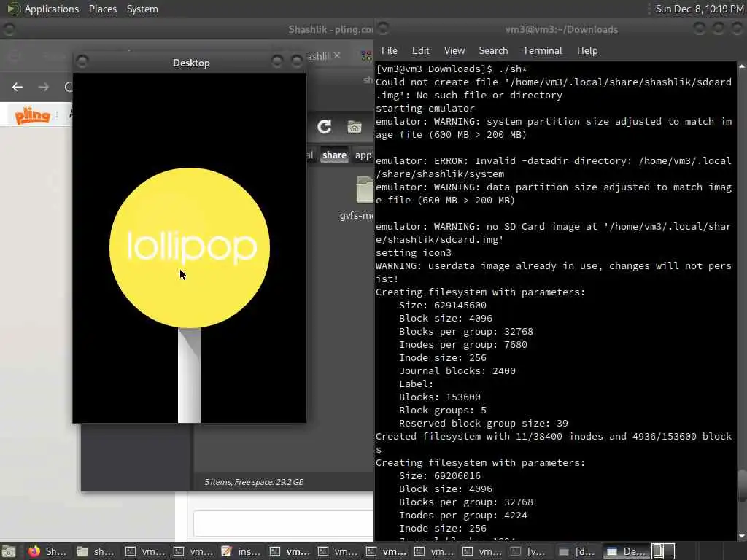747x560 pixels.
Task: Switch to '[v...' taskbar item
Action: tap(530, 551)
